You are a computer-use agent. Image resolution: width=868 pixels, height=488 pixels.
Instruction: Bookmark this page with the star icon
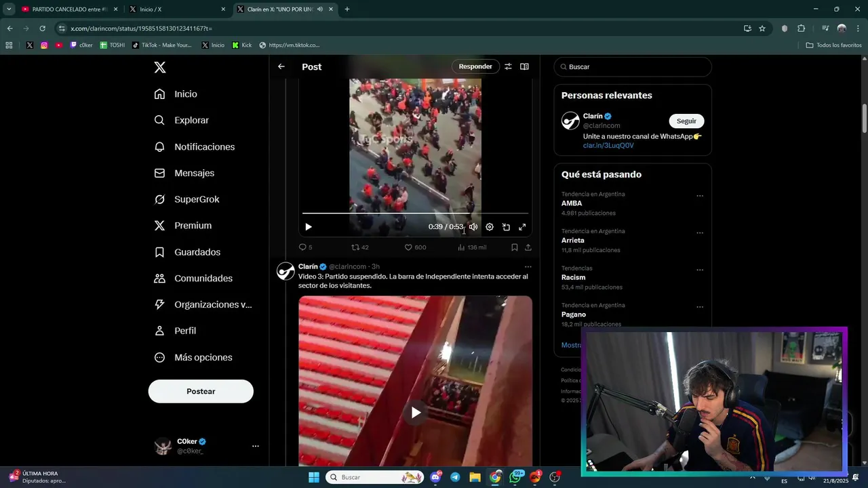[762, 28]
